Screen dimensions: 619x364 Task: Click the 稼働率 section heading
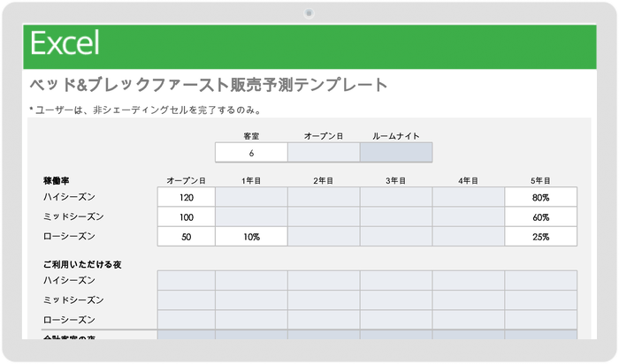(x=56, y=180)
